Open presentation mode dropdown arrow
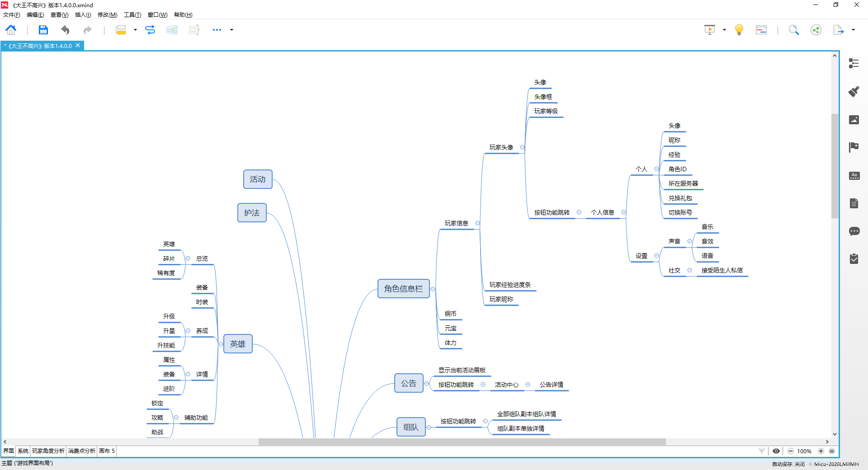Viewport: 868px width, 470px height. 724,30
